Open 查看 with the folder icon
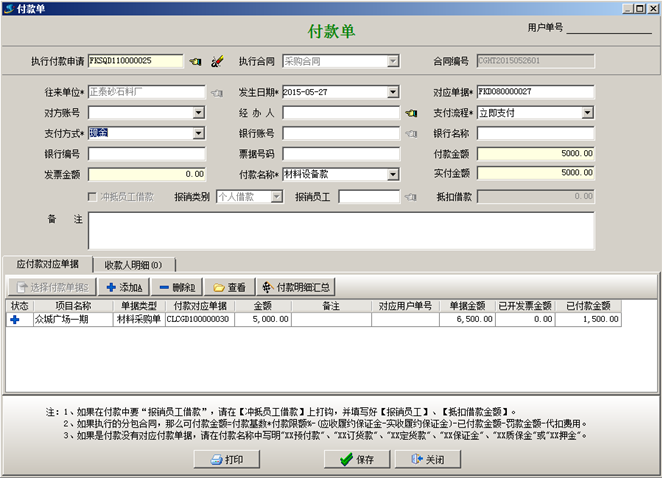Image resolution: width=662 pixels, height=478 pixels. [226, 287]
